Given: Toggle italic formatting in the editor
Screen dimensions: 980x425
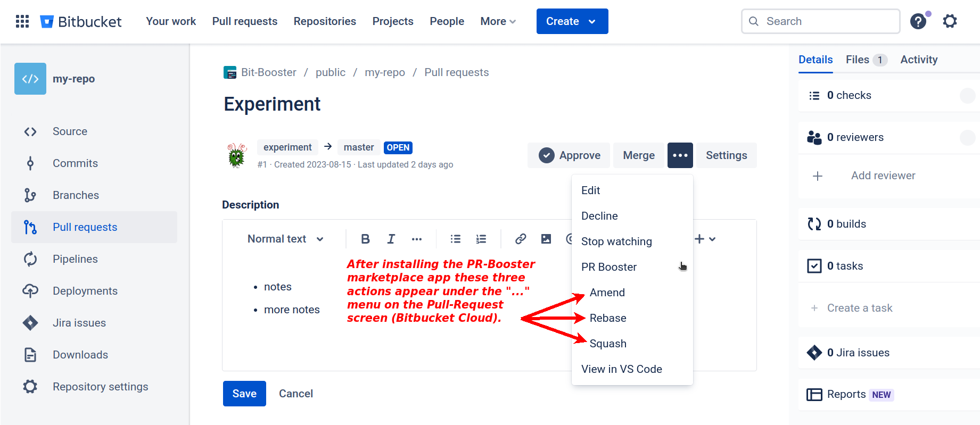Looking at the screenshot, I should 391,239.
